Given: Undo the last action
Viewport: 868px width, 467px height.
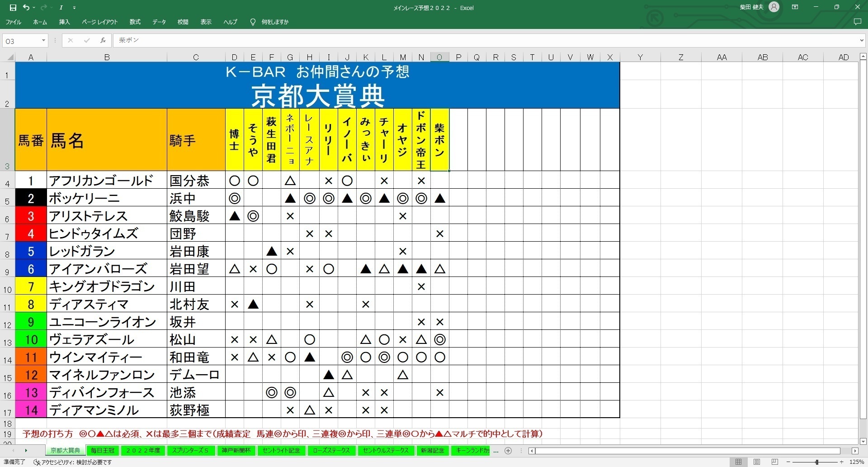Looking at the screenshot, I should click(26, 7).
